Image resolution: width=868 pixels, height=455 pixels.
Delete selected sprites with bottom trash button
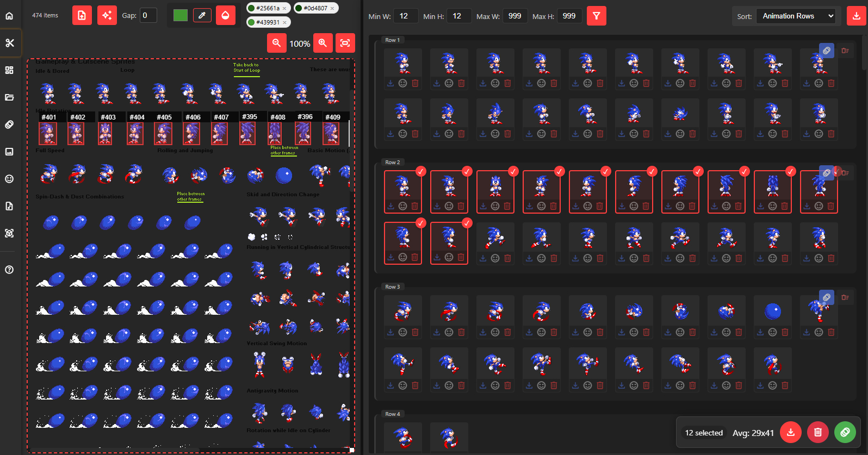[x=817, y=432]
